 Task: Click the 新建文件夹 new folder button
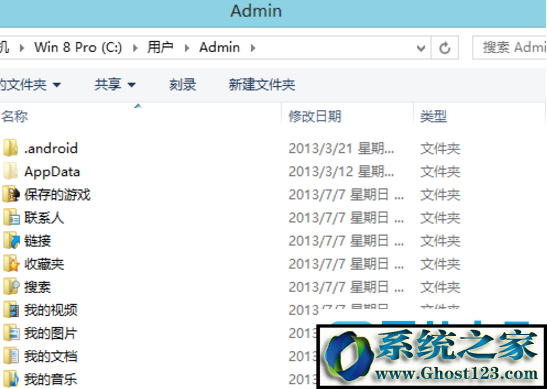click(x=262, y=84)
